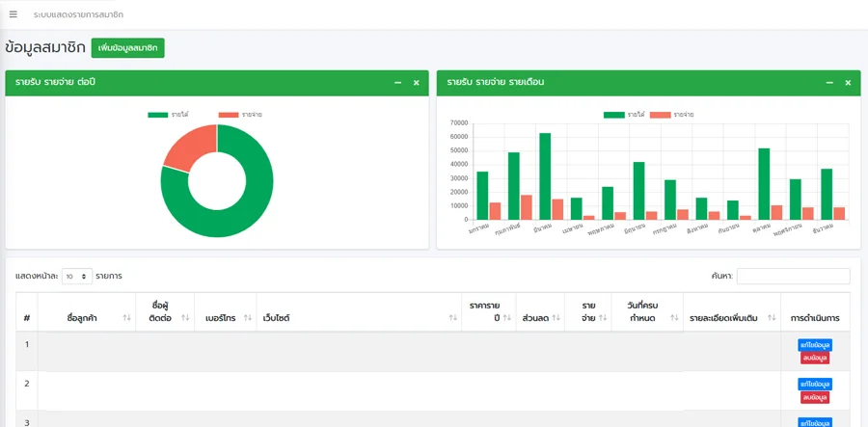Click the green ตุลาคม income bar
868x427 pixels.
[x=764, y=184]
